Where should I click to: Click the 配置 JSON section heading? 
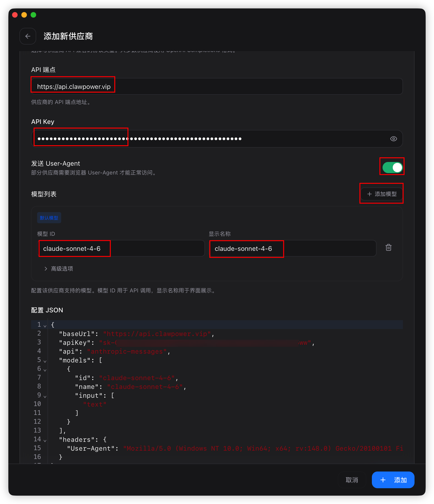[47, 310]
